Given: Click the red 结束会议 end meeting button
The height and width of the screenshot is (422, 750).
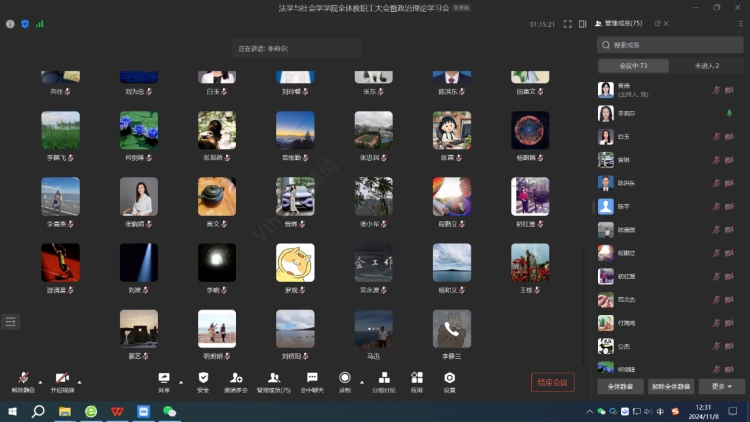Looking at the screenshot, I should tap(552, 382).
